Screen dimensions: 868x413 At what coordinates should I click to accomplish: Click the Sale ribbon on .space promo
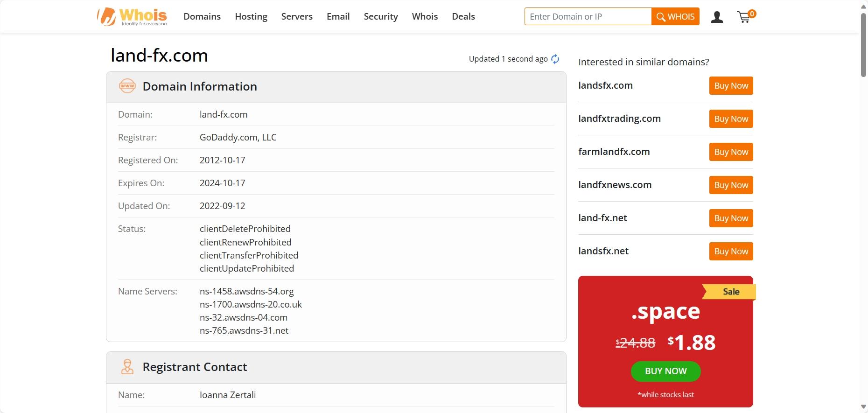[729, 292]
